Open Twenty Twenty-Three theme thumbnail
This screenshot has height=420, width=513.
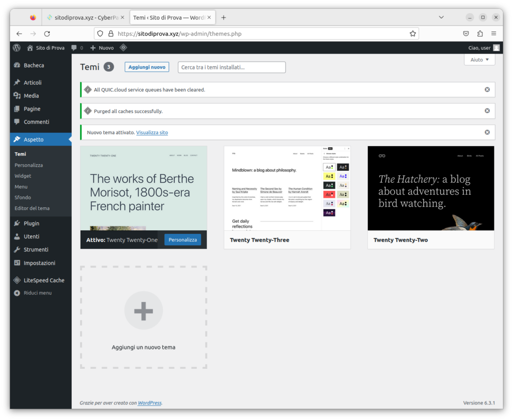point(287,188)
